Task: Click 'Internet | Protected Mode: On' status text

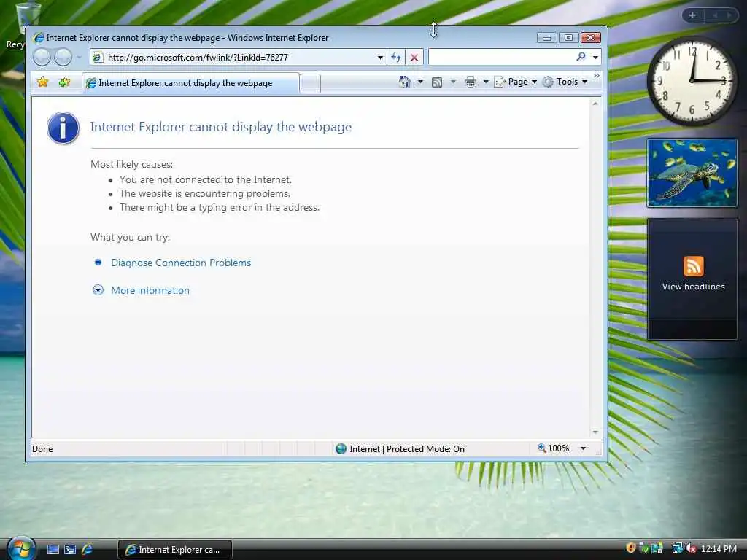Action: pos(407,449)
